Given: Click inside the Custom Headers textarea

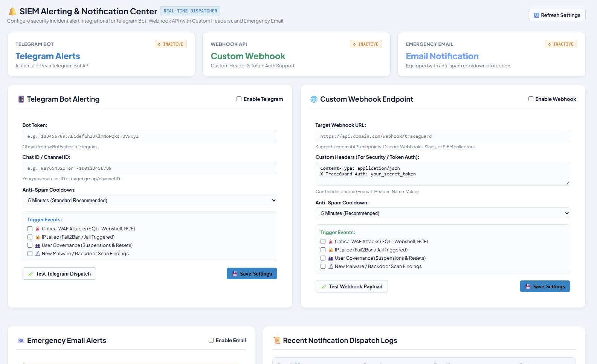Looking at the screenshot, I should [443, 174].
